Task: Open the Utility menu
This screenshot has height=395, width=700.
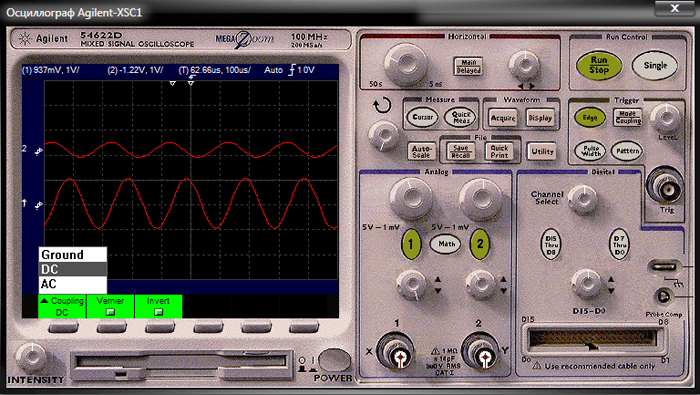Action: (x=542, y=151)
